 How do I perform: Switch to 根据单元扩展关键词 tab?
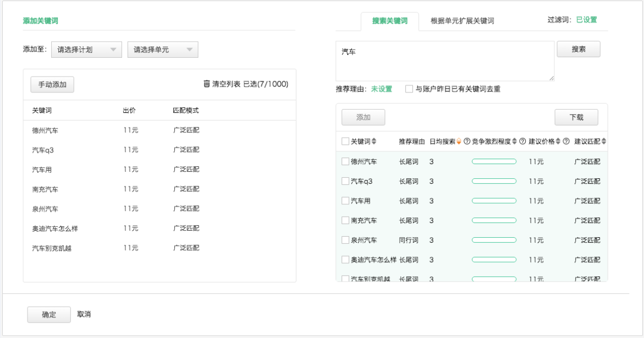462,20
